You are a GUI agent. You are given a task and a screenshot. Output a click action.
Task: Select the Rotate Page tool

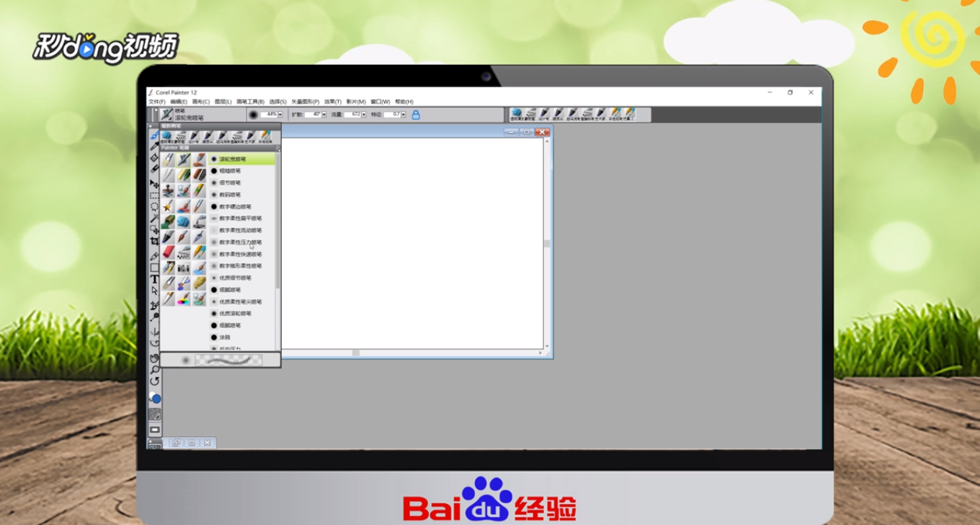(x=154, y=381)
